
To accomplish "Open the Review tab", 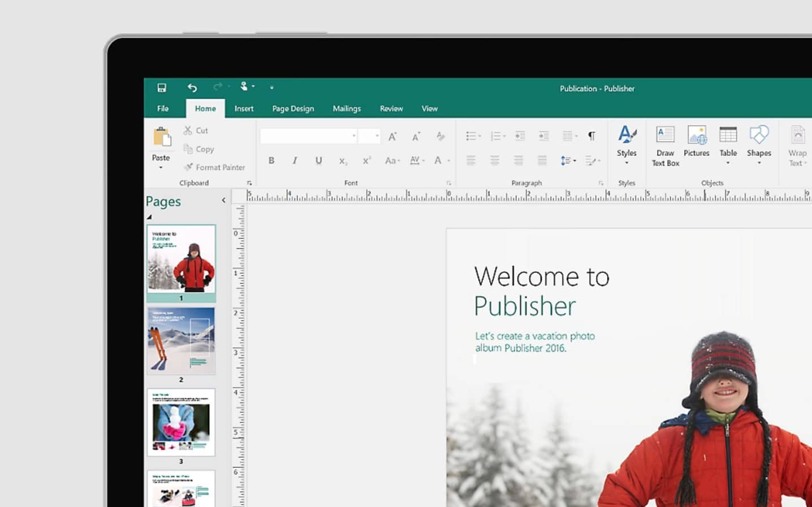I will point(391,109).
